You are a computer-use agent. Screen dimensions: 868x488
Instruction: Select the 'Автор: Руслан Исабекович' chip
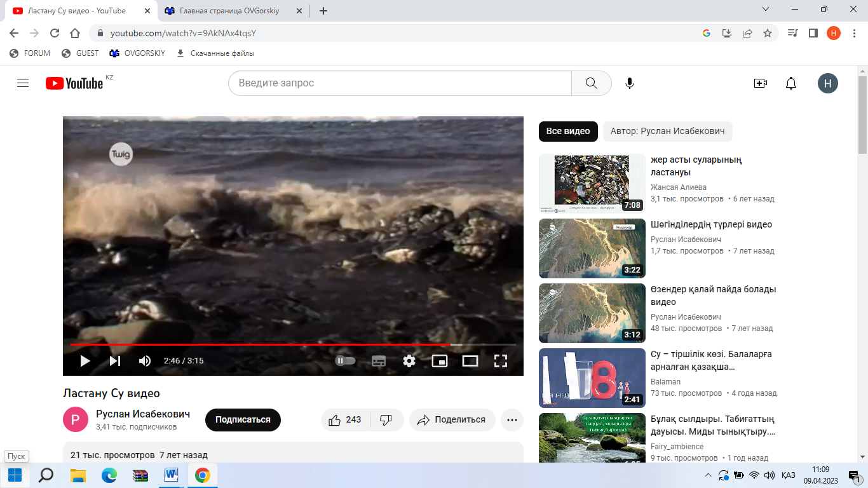668,132
